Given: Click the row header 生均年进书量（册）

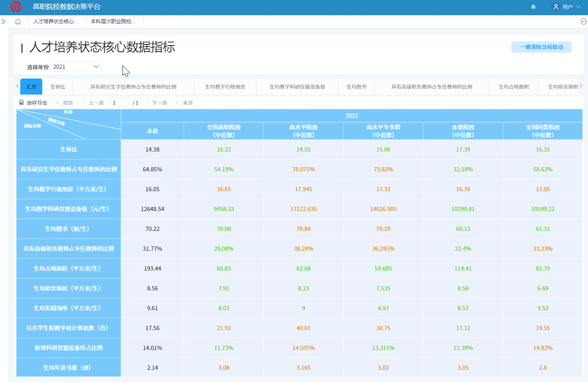Looking at the screenshot, I should [x=68, y=367].
